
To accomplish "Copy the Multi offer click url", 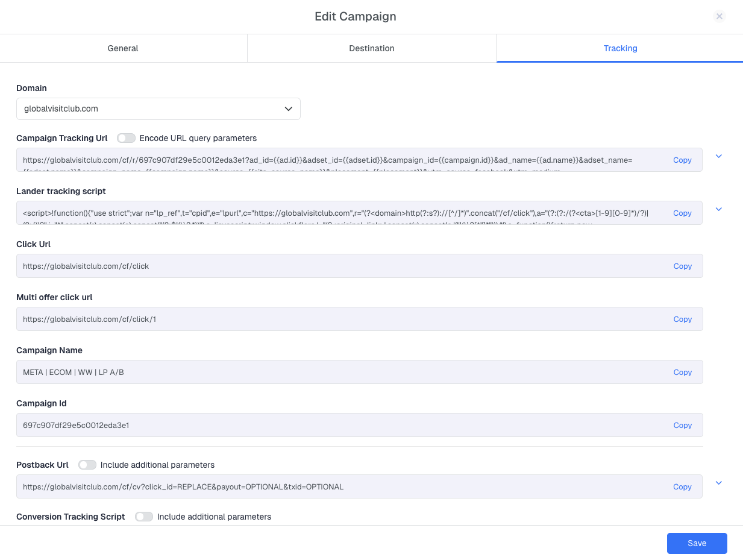I will (682, 319).
